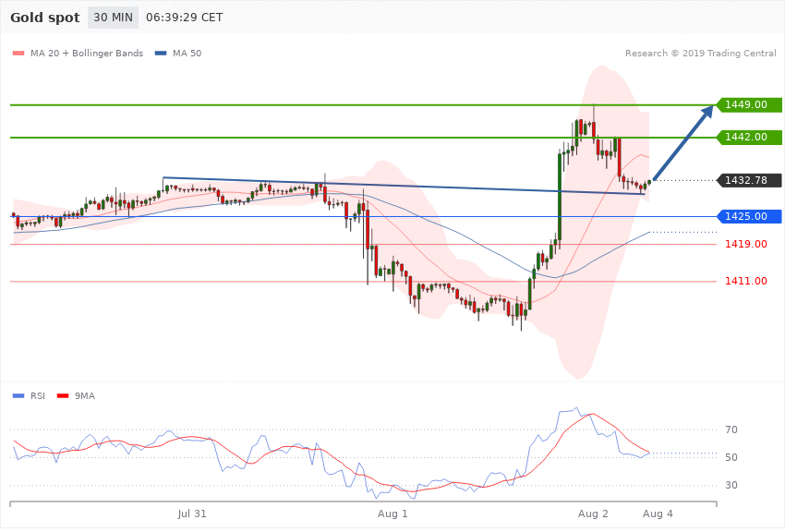Screen dimensions: 785x532
Task: Click the 30 MIN timeframe button
Action: pyautogui.click(x=114, y=18)
